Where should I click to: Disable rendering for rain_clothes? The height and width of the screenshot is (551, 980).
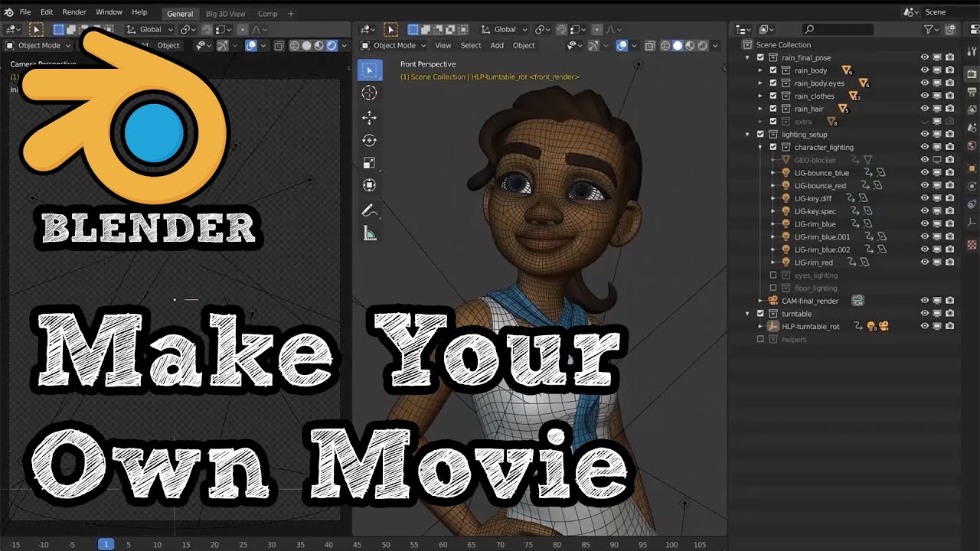pyautogui.click(x=950, y=96)
